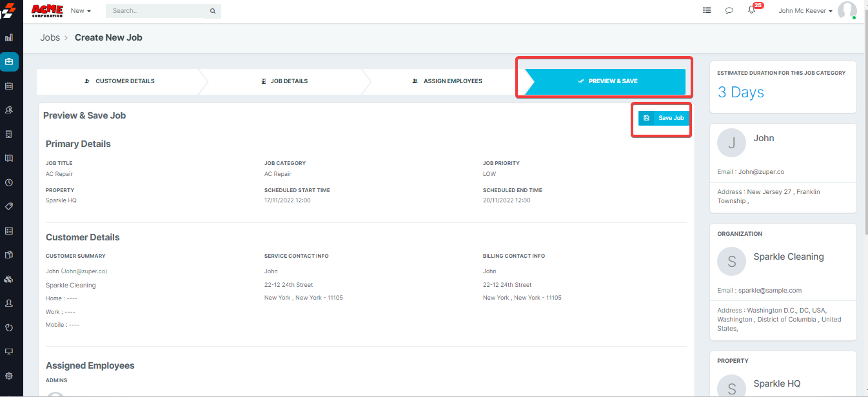The image size is (868, 397).
Task: Open the receipt icon in sidebar
Action: click(9, 134)
